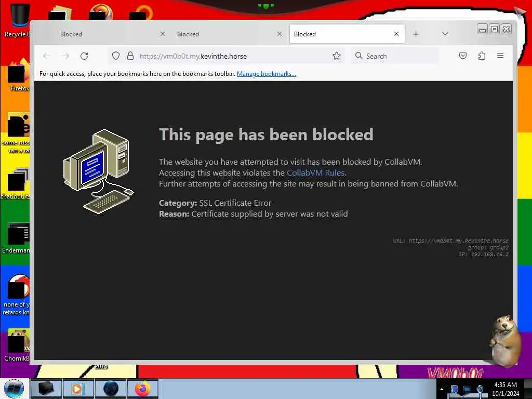
Task: Click the network icon in system tray
Action: pos(467,389)
